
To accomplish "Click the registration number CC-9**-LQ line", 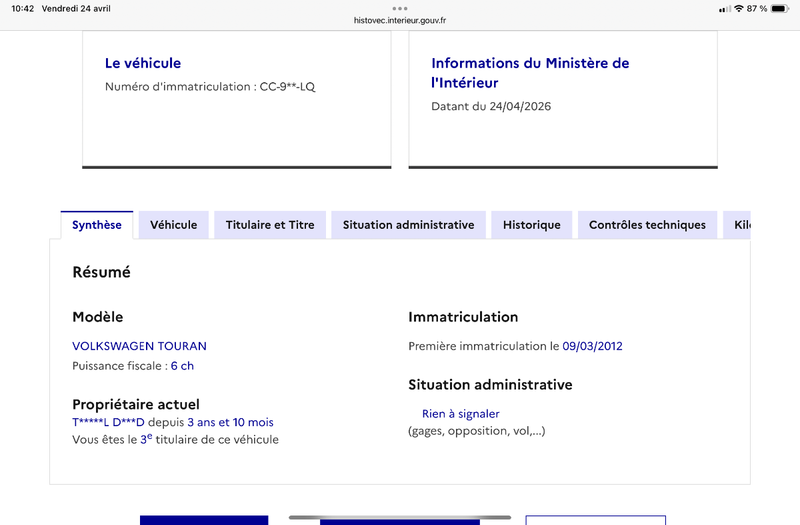I will [x=210, y=87].
